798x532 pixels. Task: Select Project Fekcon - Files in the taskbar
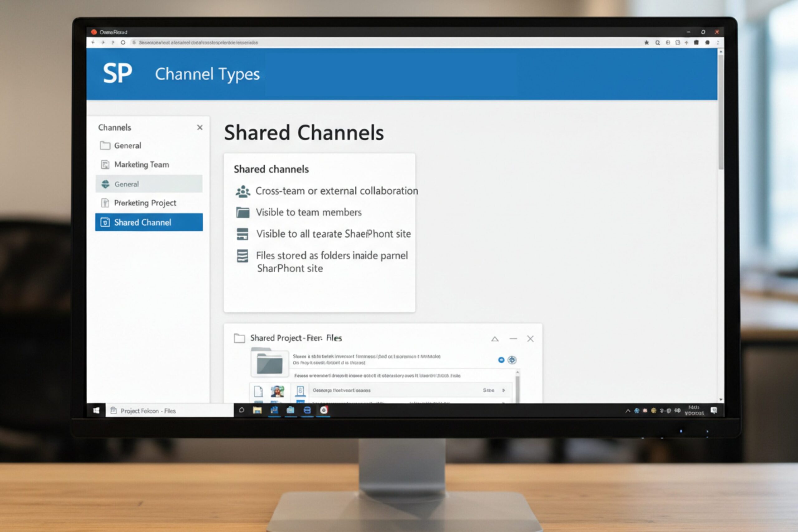(x=148, y=410)
